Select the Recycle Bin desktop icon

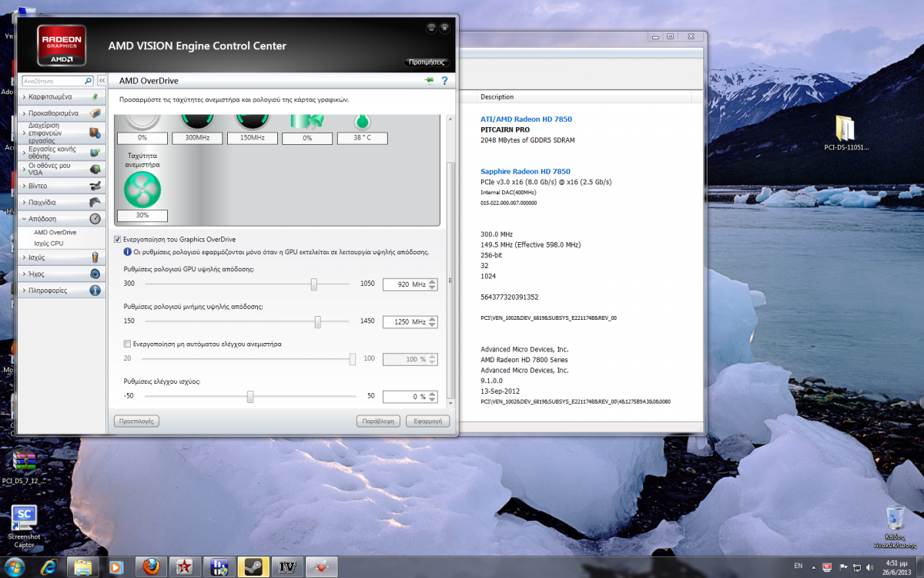point(895,526)
